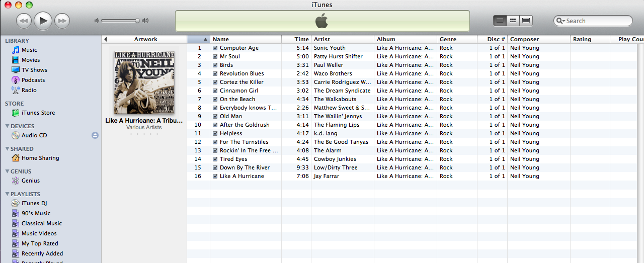Open the iTunes DJ playlist icon
The width and height of the screenshot is (644, 263).
pos(16,203)
